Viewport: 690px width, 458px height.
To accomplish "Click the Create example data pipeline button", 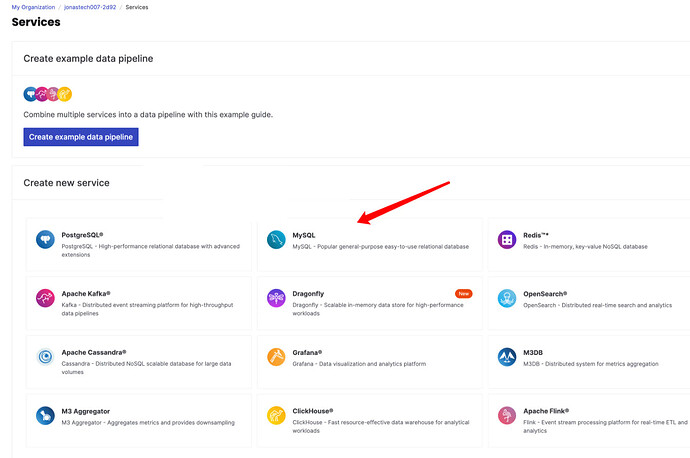I will coord(81,137).
